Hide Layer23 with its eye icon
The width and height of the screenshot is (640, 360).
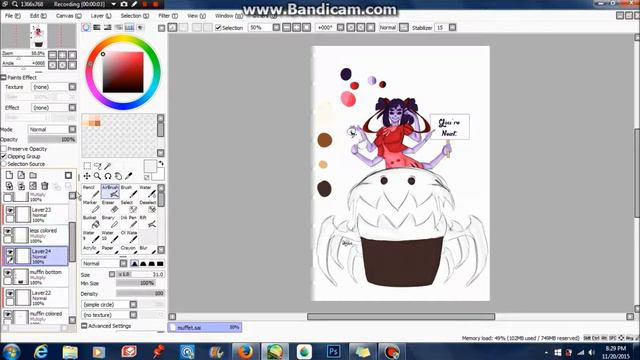10,210
